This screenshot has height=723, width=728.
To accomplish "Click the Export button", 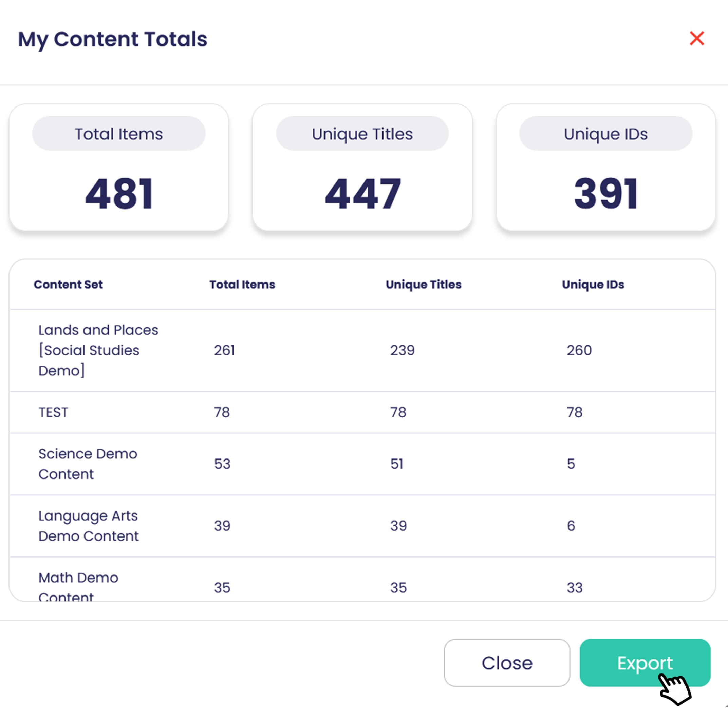I will [645, 662].
